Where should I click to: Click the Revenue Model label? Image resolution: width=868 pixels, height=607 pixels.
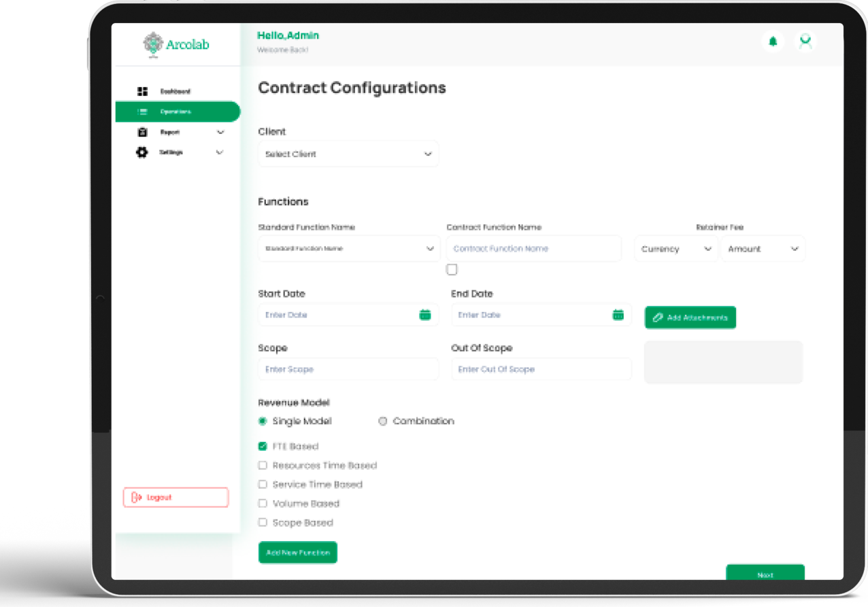294,402
